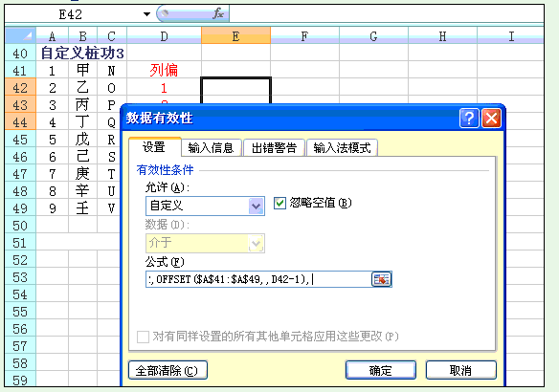Click the cell containing 庚
Viewport: 559px width, 392px height.
pos(82,174)
